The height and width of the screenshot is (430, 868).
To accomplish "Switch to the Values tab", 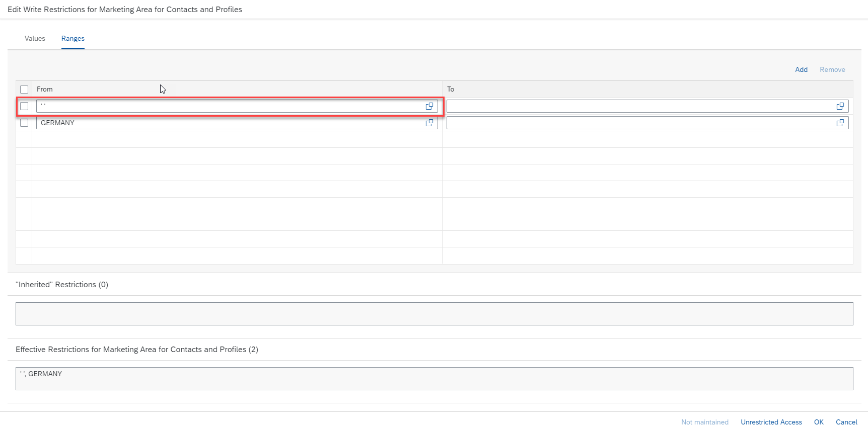I will pos(35,39).
